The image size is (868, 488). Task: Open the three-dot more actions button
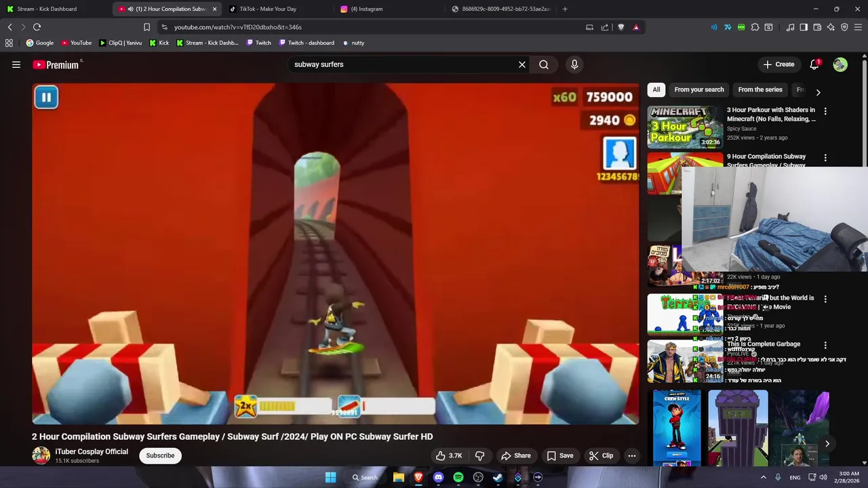(x=632, y=455)
